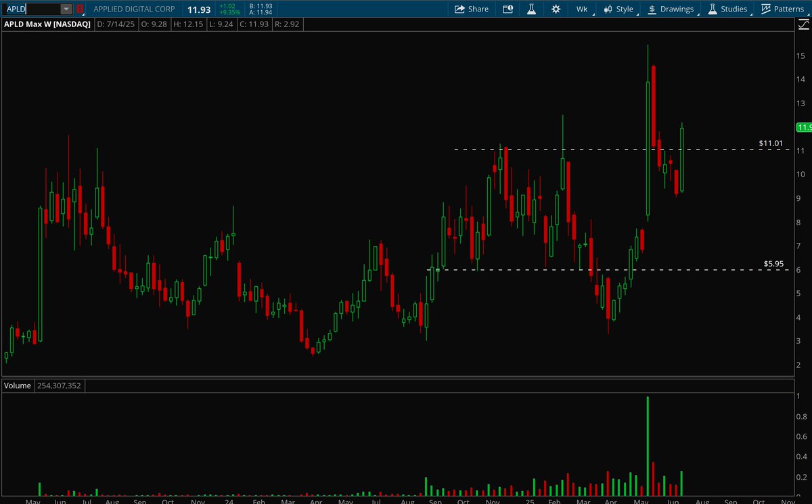The image size is (812, 504).
Task: Click the +1.02 net change value
Action: pos(227,5)
